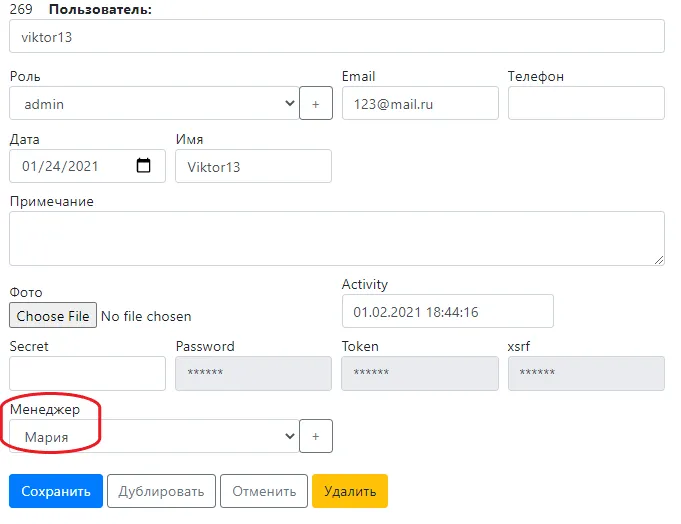Grab the Примечание textarea resize handle
The width and height of the screenshot is (681, 524).
pos(659,260)
